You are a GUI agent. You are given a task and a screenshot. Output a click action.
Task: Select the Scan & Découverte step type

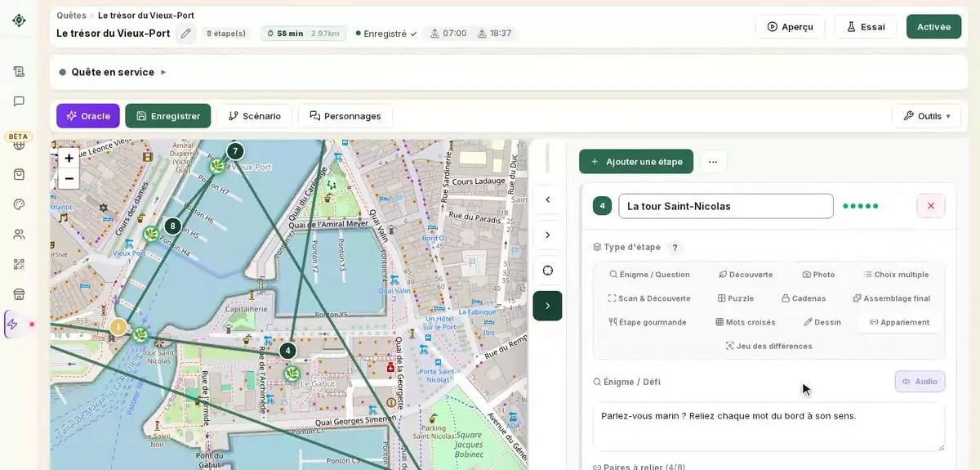point(649,298)
